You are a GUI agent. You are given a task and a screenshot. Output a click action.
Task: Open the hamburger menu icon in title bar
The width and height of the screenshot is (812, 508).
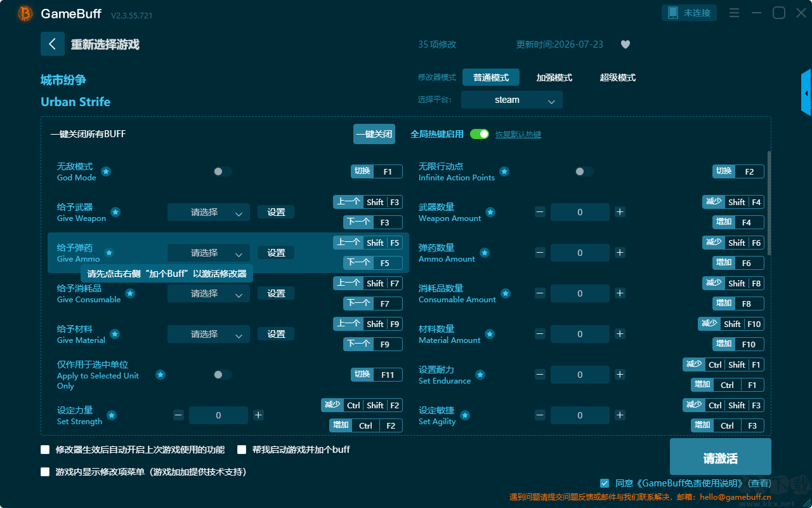pos(734,13)
